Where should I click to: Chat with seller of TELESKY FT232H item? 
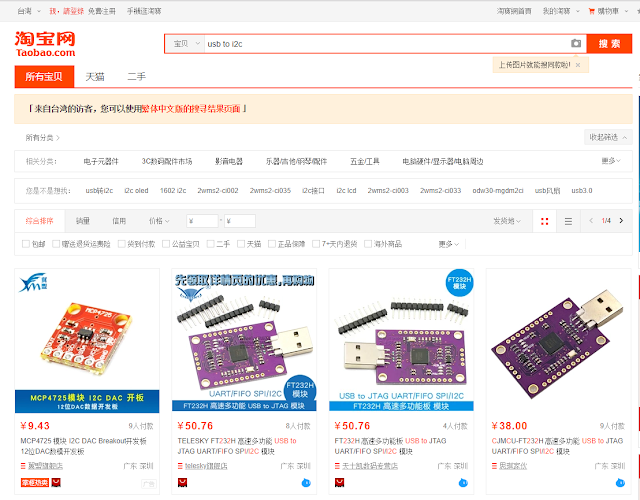pos(306,483)
